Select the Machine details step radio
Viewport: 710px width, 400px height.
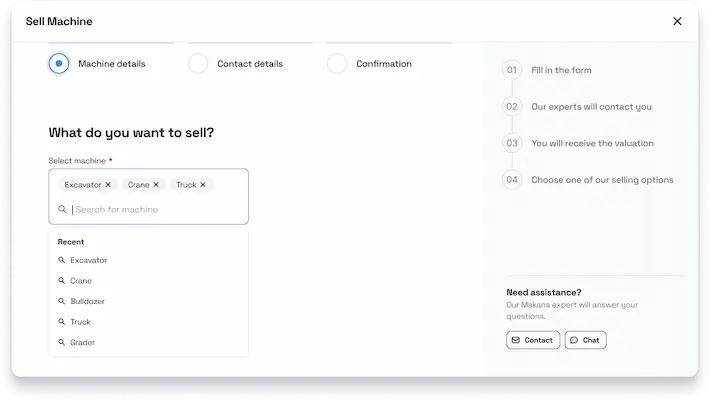[59, 63]
